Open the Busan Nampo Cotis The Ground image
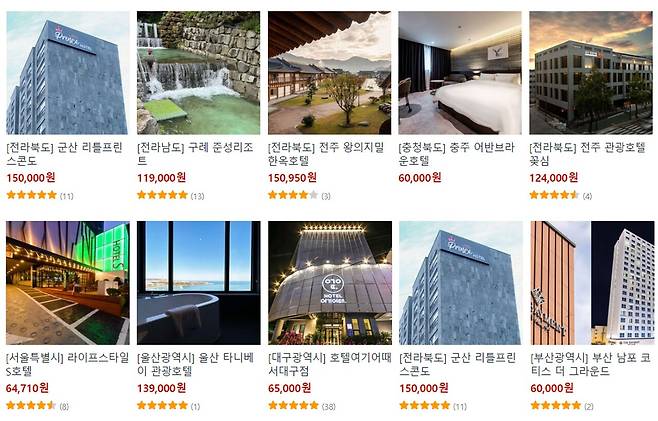 592,283
